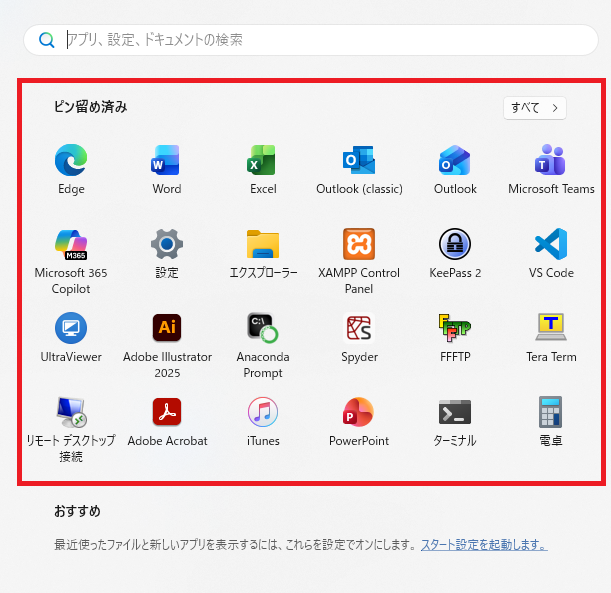Open Outlook (classic) app
Image resolution: width=611 pixels, height=593 pixels.
(359, 160)
